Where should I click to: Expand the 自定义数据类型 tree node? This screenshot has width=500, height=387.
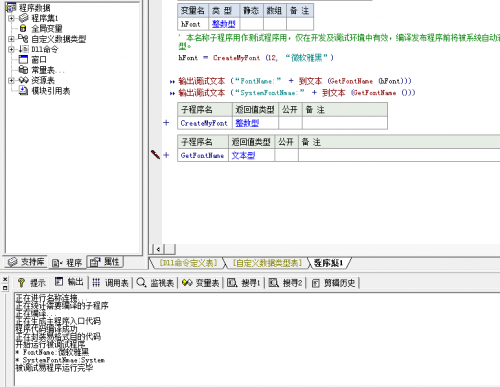coord(11,39)
